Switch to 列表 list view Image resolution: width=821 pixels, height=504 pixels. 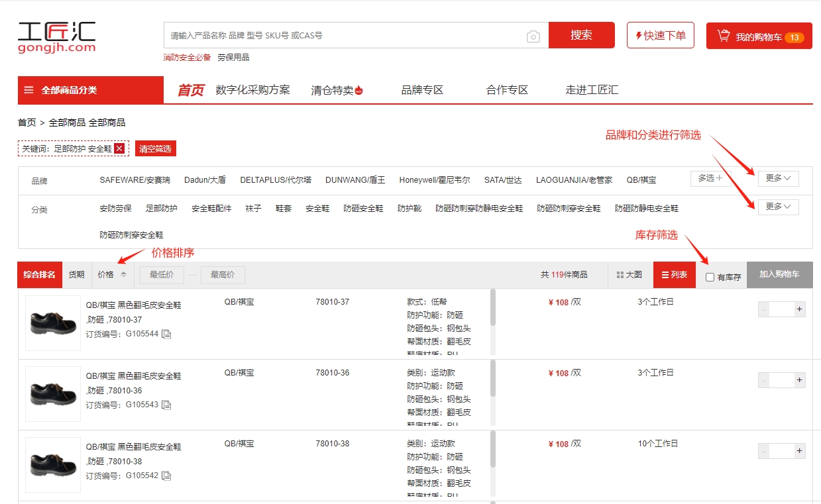point(675,275)
